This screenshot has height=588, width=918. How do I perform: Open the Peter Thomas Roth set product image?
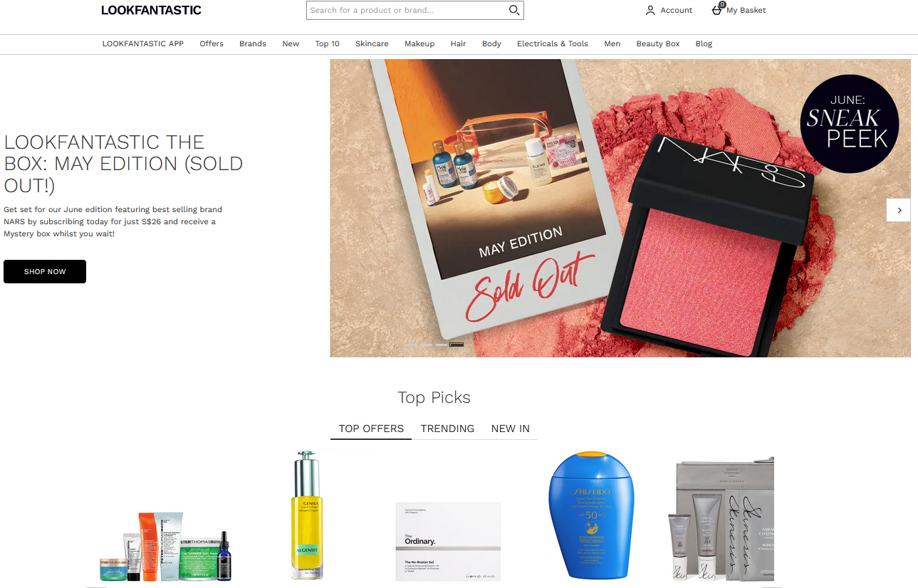[165, 545]
